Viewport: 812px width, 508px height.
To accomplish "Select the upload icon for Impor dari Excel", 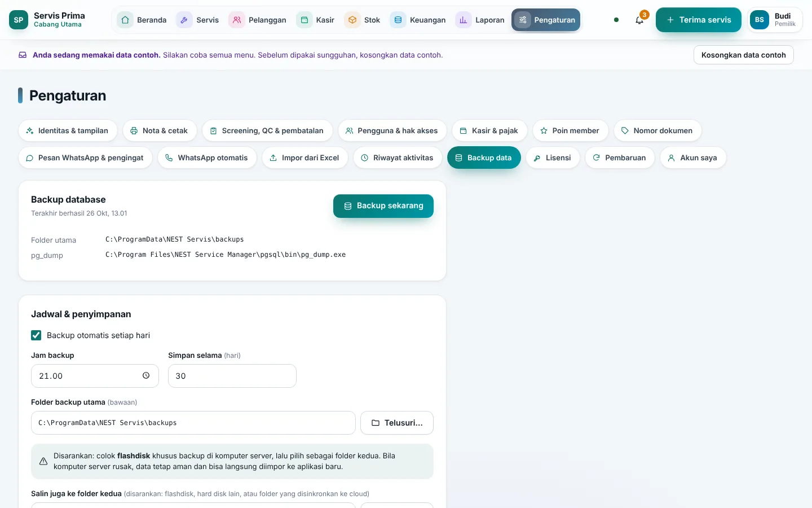I will tap(273, 158).
